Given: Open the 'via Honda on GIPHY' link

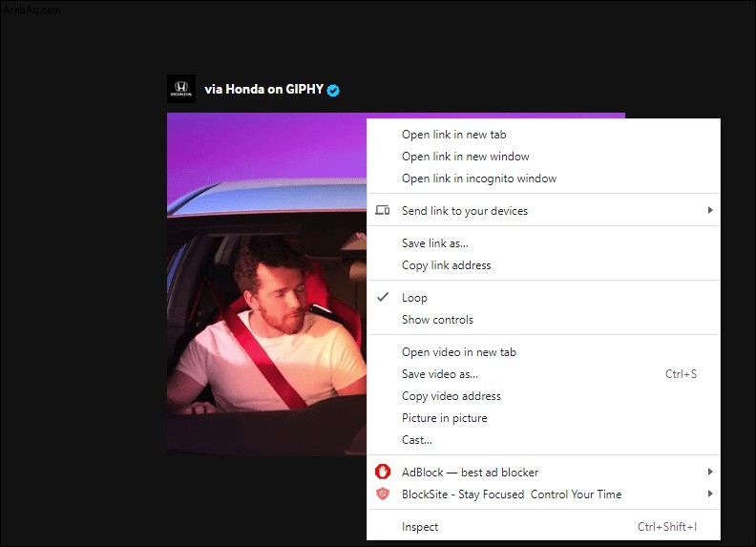Looking at the screenshot, I should pyautogui.click(x=263, y=89).
